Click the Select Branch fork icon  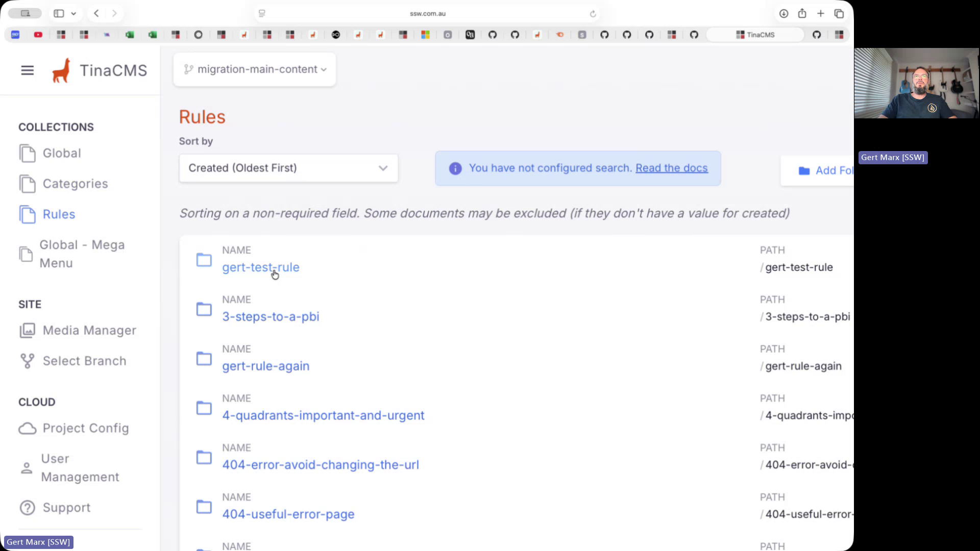click(27, 361)
